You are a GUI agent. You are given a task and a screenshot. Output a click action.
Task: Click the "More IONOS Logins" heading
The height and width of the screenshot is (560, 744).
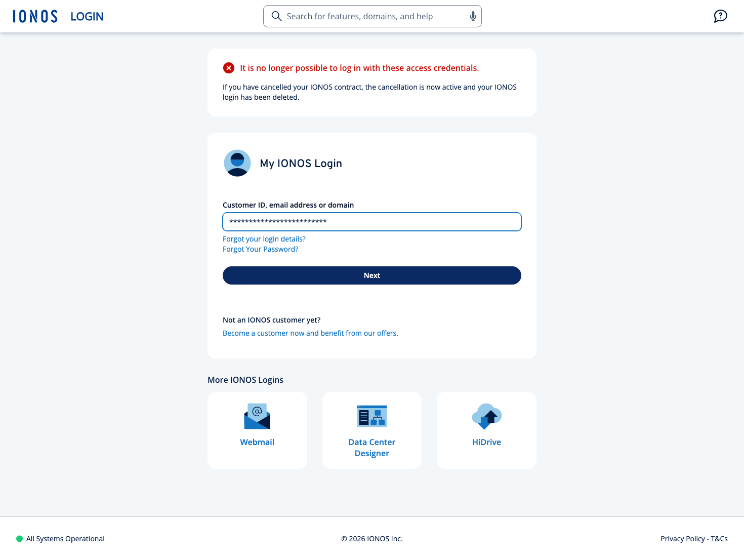245,380
